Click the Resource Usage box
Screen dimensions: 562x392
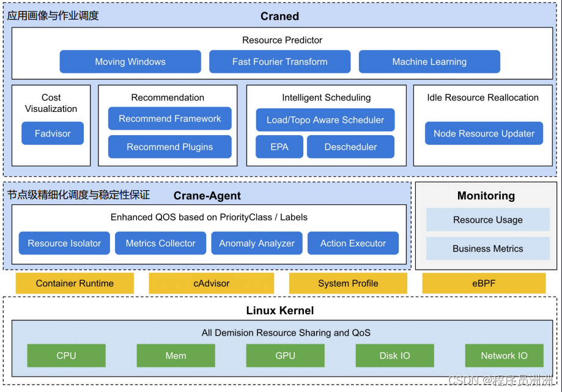[x=488, y=220]
